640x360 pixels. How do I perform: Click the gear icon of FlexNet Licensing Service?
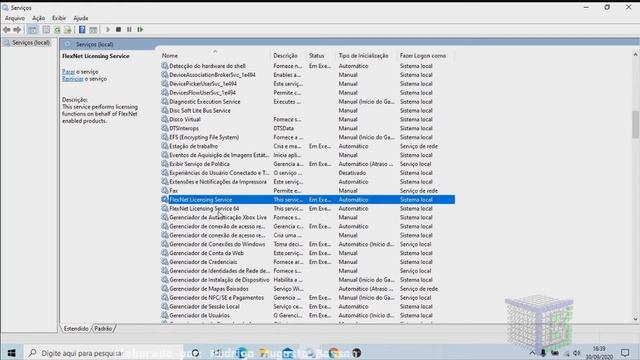click(165, 200)
